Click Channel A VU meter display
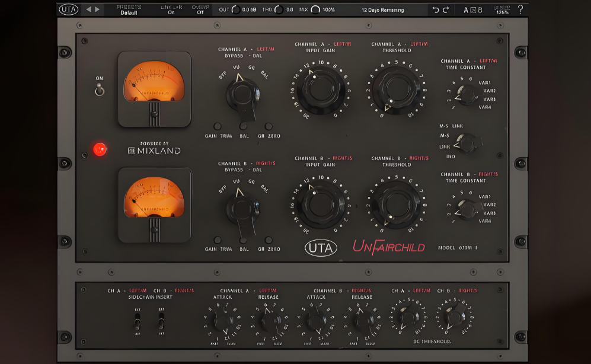This screenshot has width=591, height=364. [154, 84]
